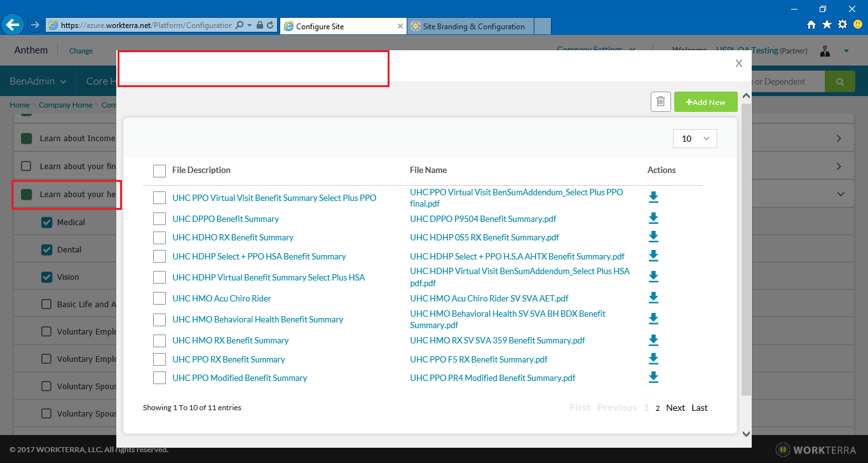Download UHC PPO Modified Benefit Summary file
Screen dimensions: 868x463
[653, 377]
